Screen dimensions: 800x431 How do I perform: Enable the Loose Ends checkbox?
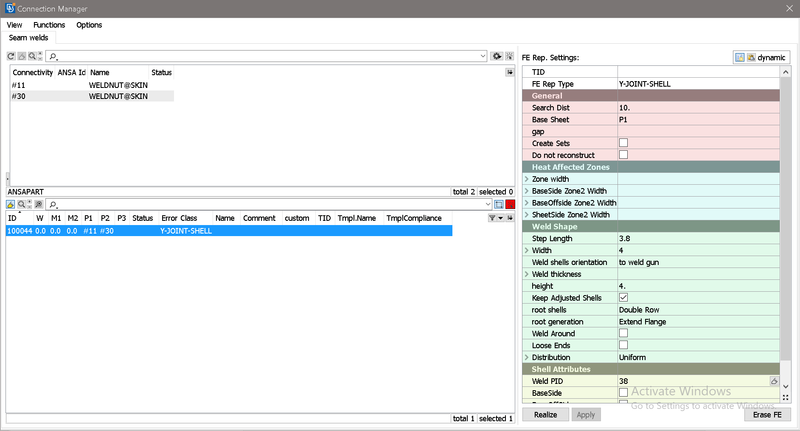(623, 345)
